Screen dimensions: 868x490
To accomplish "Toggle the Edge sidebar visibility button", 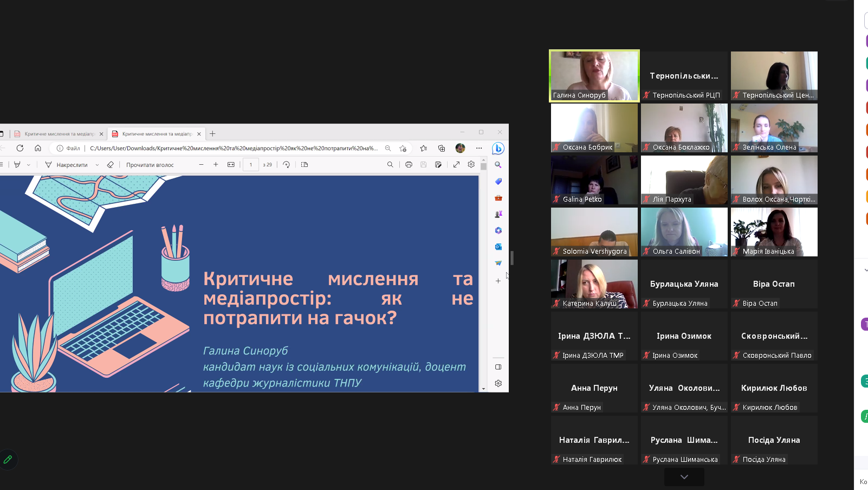I will 498,367.
